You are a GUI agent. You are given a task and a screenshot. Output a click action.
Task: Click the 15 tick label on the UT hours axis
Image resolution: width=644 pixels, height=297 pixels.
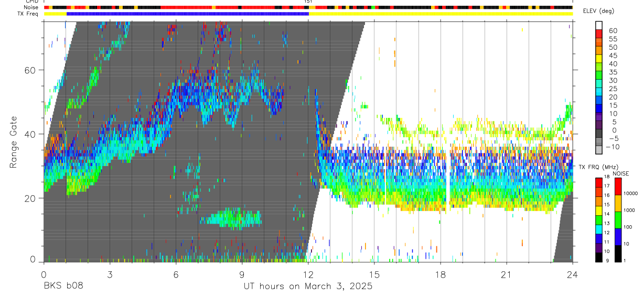pyautogui.click(x=374, y=274)
